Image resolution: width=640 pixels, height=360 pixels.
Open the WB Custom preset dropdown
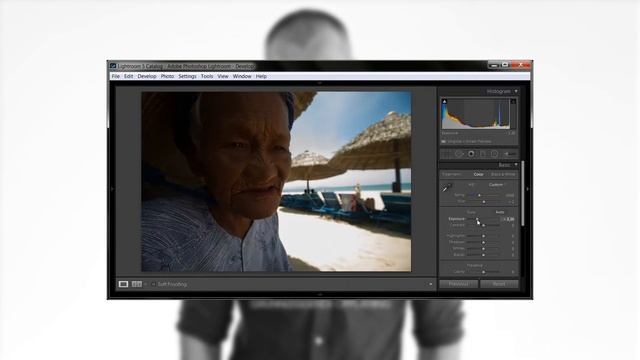point(498,185)
